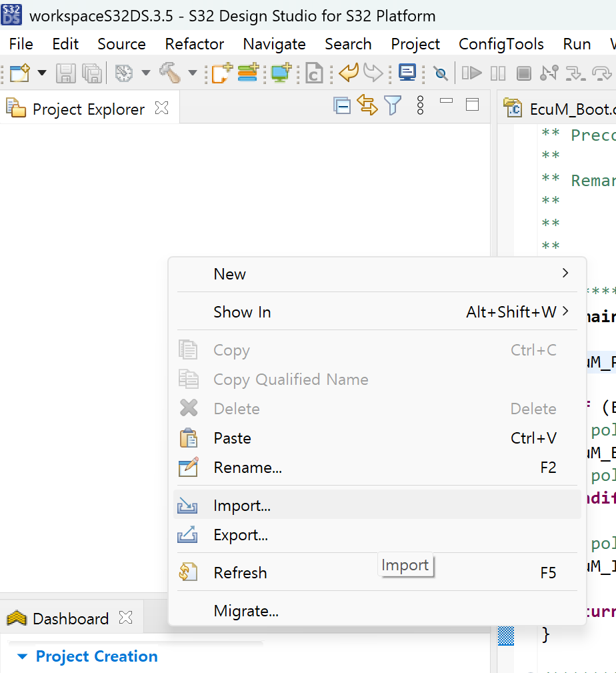Open Project Explorer view menu (three dots)
The image size is (616, 673).
click(421, 105)
